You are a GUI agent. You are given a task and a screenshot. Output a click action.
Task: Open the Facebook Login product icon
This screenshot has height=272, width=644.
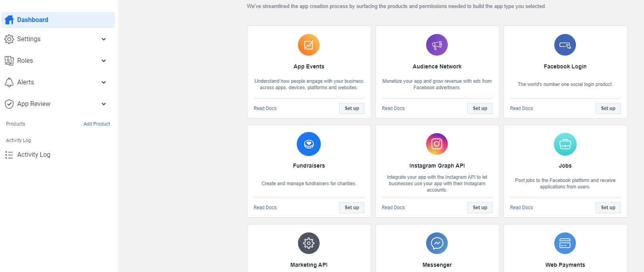pyautogui.click(x=565, y=45)
